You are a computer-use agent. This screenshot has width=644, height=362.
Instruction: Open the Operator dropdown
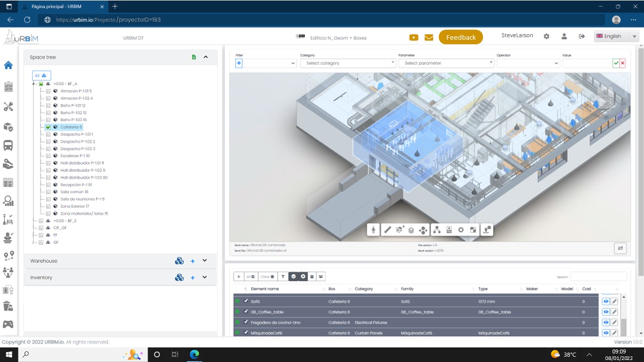click(x=528, y=63)
